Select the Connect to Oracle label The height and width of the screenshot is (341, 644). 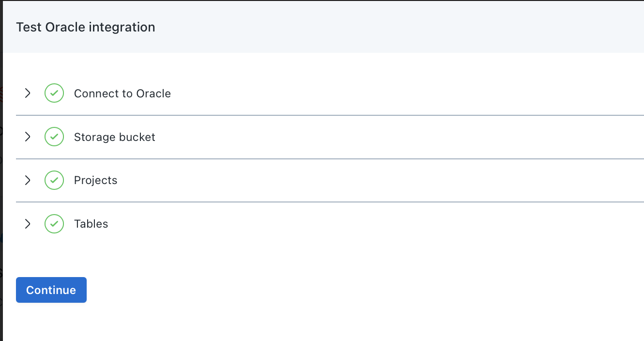(x=122, y=93)
